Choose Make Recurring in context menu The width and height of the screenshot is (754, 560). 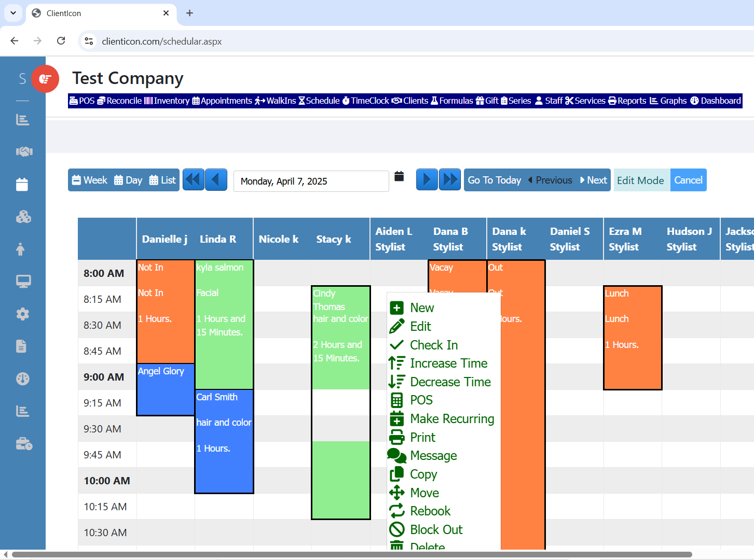451,418
